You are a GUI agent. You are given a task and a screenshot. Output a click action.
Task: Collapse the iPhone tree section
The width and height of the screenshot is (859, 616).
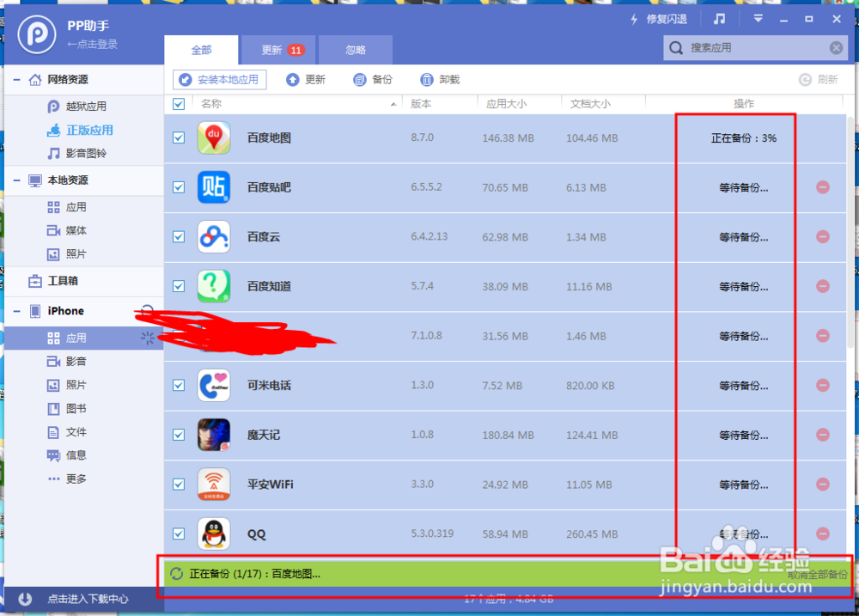[x=17, y=311]
